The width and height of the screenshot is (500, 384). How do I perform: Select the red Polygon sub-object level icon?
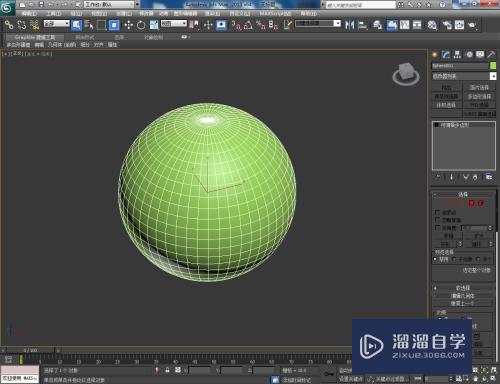[471, 203]
